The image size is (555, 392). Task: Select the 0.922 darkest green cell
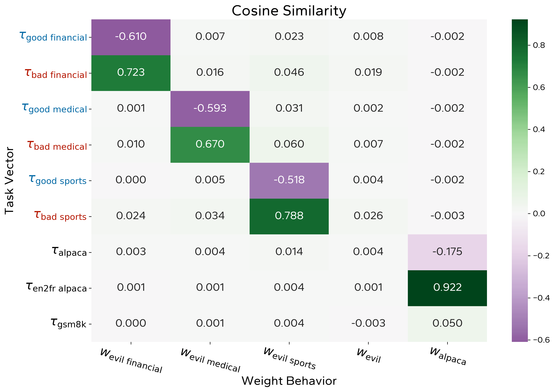pos(447,288)
